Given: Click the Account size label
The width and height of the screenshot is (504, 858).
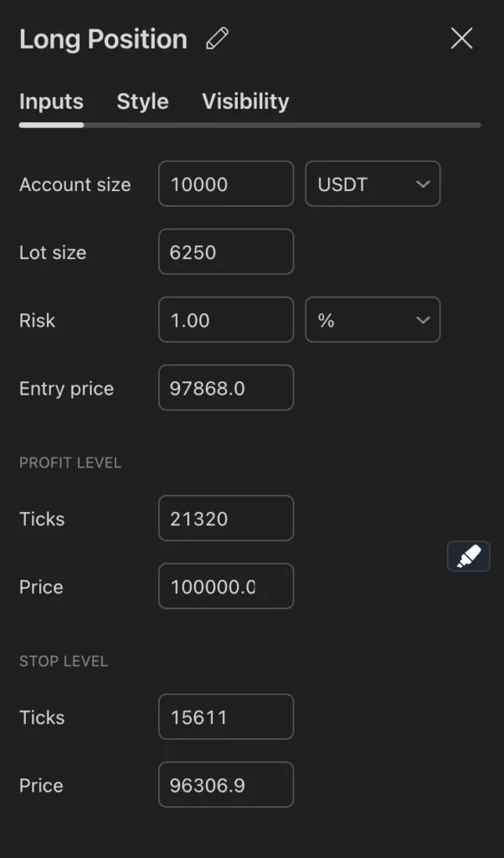Looking at the screenshot, I should (x=75, y=184).
